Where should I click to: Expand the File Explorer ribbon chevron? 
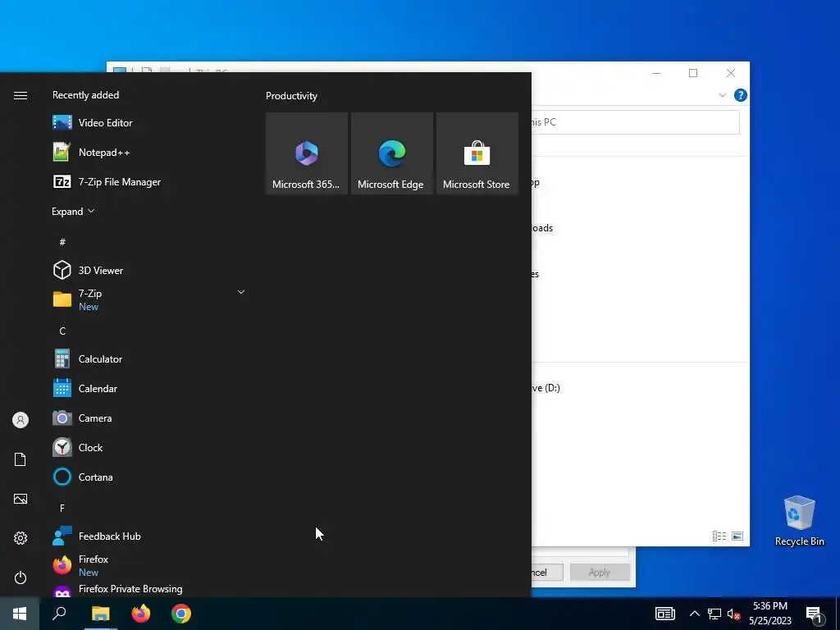pyautogui.click(x=722, y=95)
